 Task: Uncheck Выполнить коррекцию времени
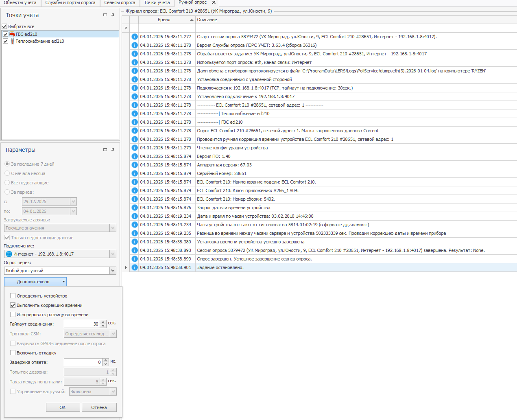tap(13, 305)
